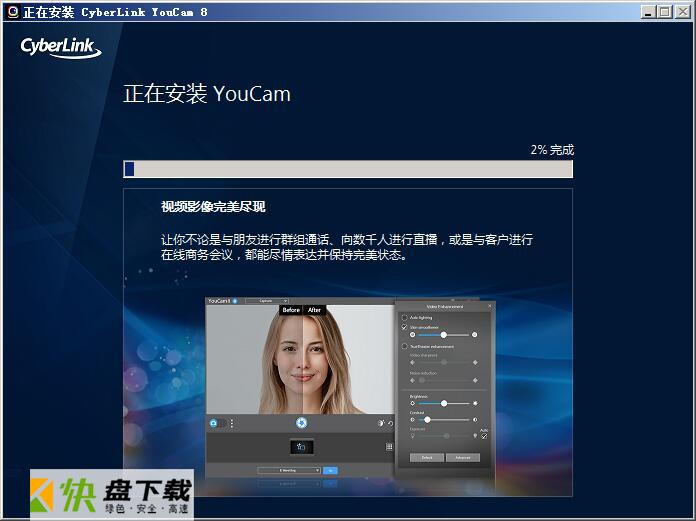The image size is (696, 521).
Task: Click the installation progress bar
Action: click(348, 169)
